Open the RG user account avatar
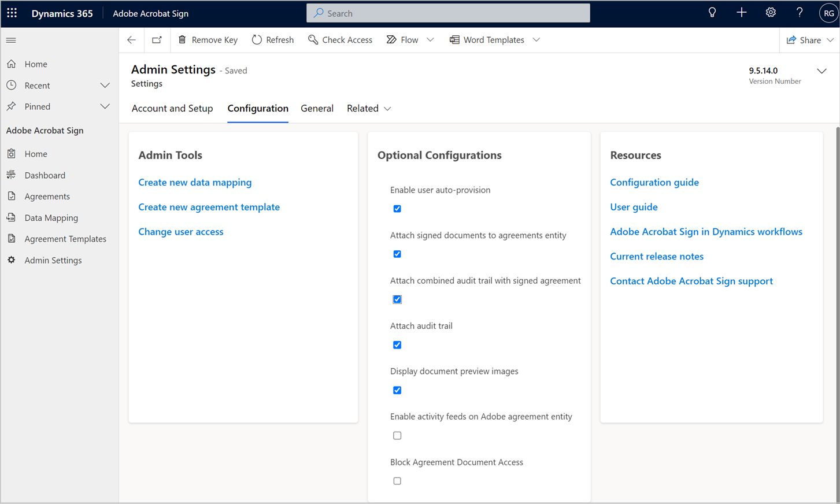Screen dimensions: 840x504 pyautogui.click(x=828, y=13)
